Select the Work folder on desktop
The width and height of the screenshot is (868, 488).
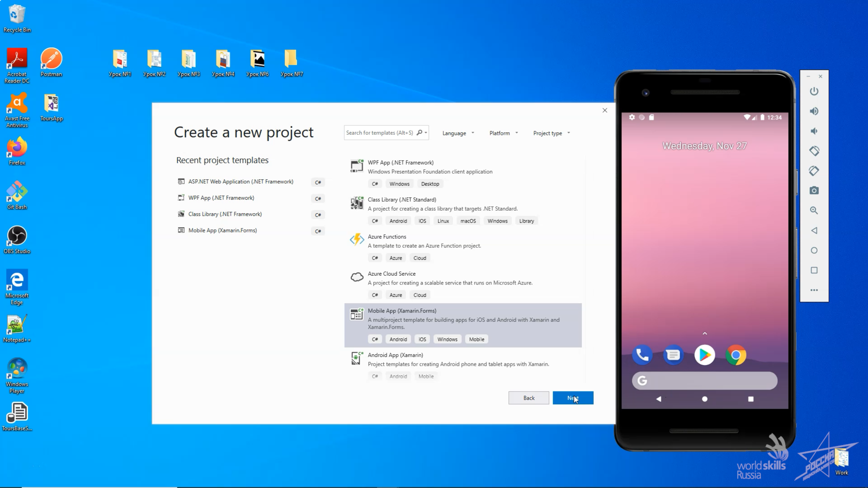click(842, 462)
